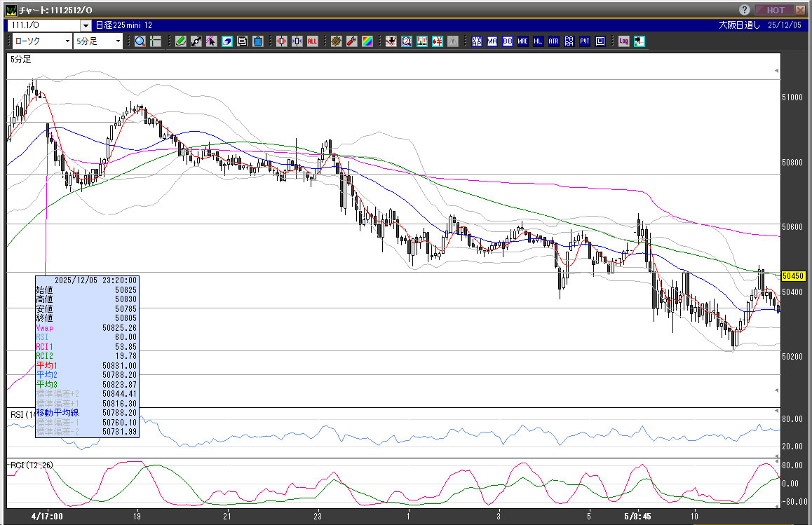Open the ローソク chart type dropdown
The height and width of the screenshot is (525, 812).
67,41
